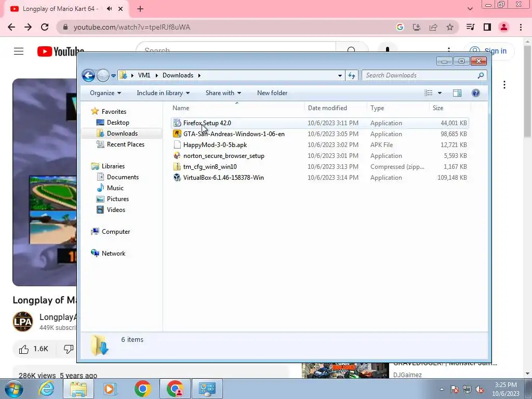Click the muted volume tray icon
The image size is (532, 399).
[x=480, y=389]
